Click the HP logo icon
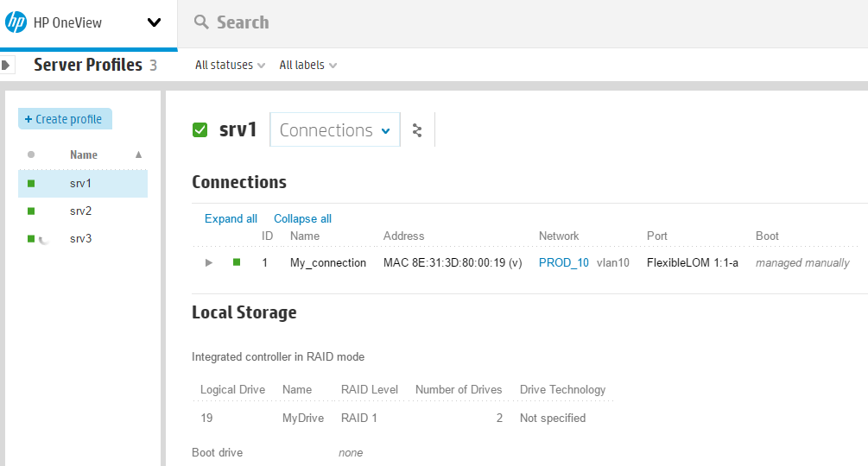868x466 pixels. click(x=16, y=22)
